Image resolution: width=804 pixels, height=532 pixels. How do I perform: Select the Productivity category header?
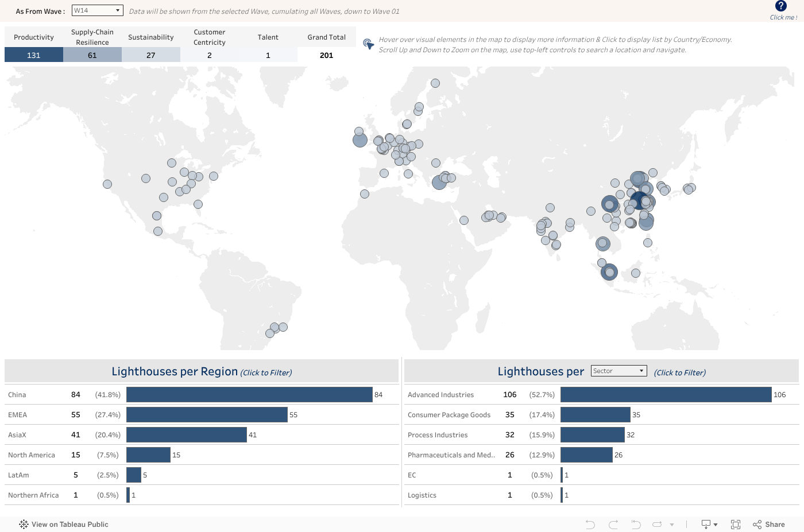(x=34, y=37)
